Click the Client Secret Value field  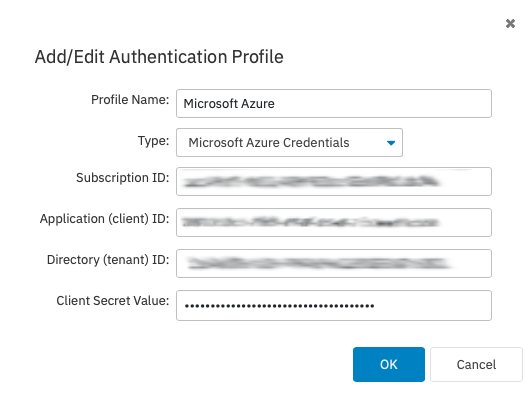point(334,305)
